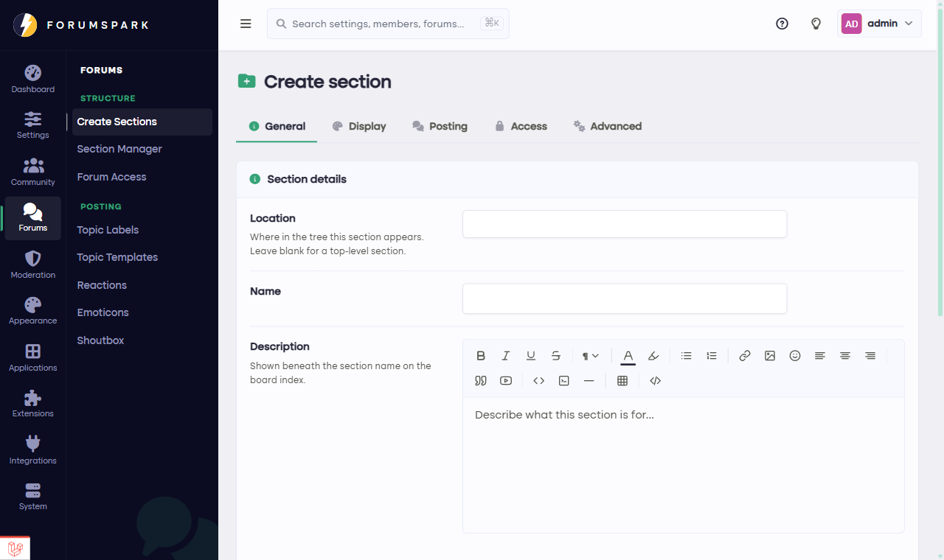Screen dimensions: 944x560
Task: Align description text right
Action: click(870, 356)
